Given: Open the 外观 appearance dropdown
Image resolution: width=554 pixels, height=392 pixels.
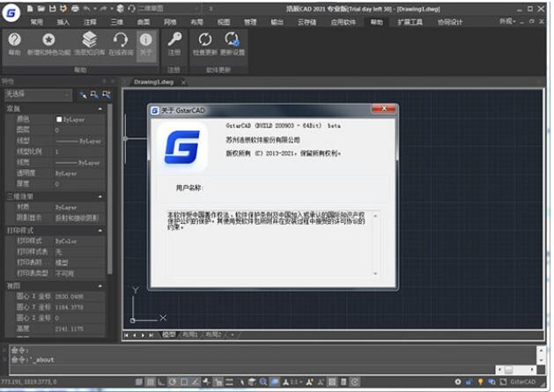Looking at the screenshot, I should (507, 21).
